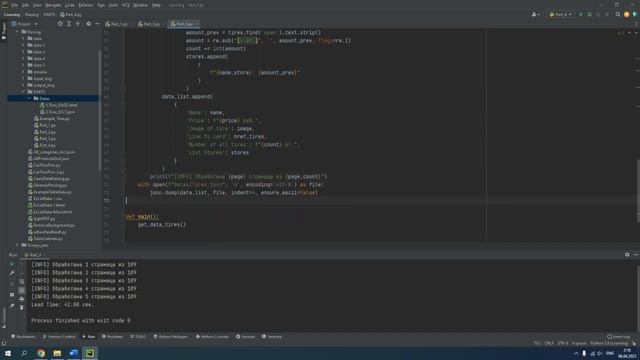
Task: Click Python interpreter widget in status bar
Action: coord(609,343)
